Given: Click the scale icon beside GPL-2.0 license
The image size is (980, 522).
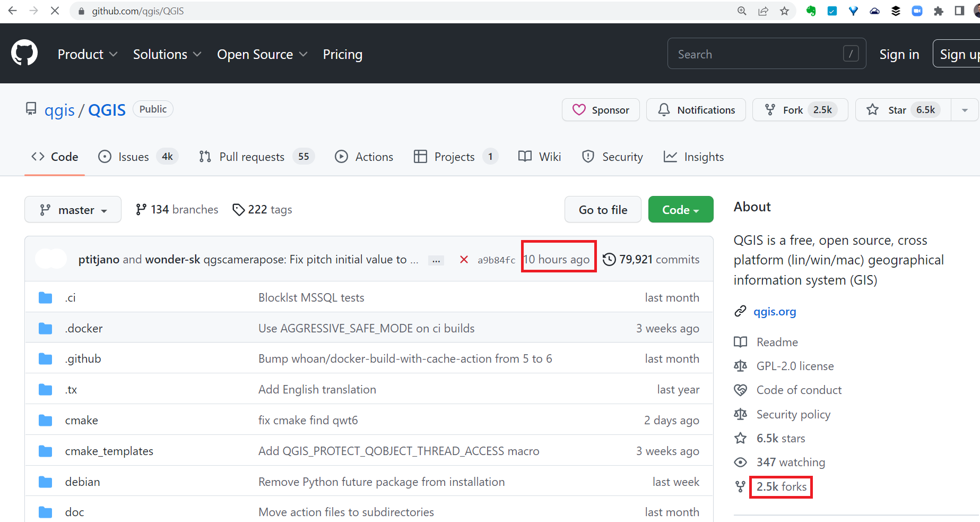Looking at the screenshot, I should [740, 366].
